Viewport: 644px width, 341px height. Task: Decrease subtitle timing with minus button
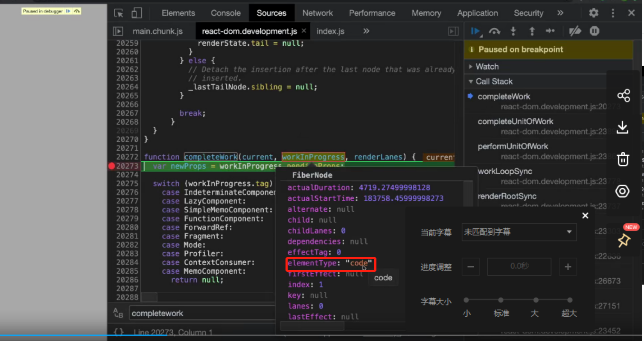click(x=470, y=267)
